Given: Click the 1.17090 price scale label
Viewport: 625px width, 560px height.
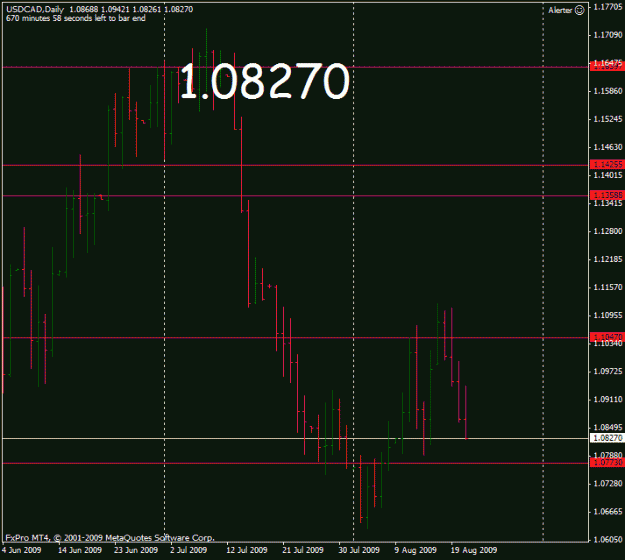Looking at the screenshot, I should (x=608, y=35).
